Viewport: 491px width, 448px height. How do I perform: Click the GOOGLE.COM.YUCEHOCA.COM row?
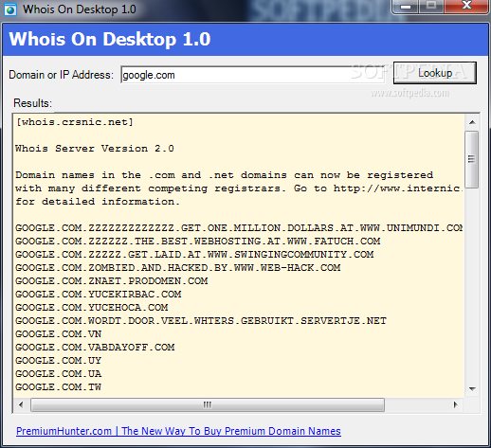pos(91,308)
